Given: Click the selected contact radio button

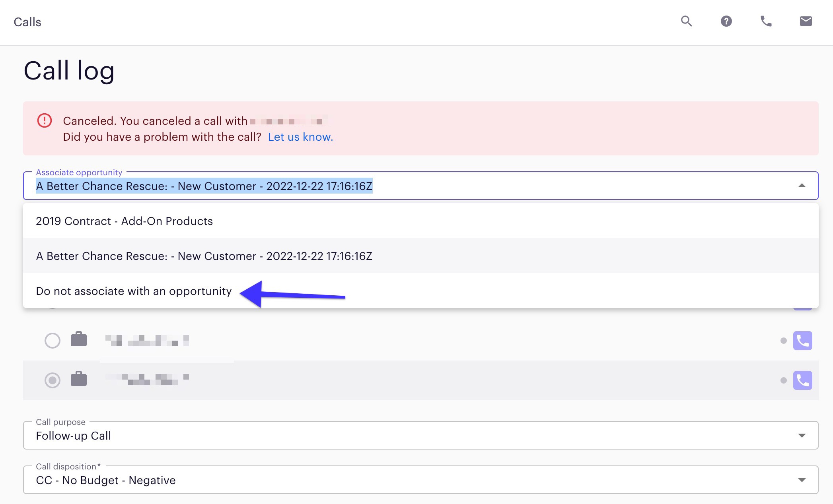Looking at the screenshot, I should coord(53,380).
